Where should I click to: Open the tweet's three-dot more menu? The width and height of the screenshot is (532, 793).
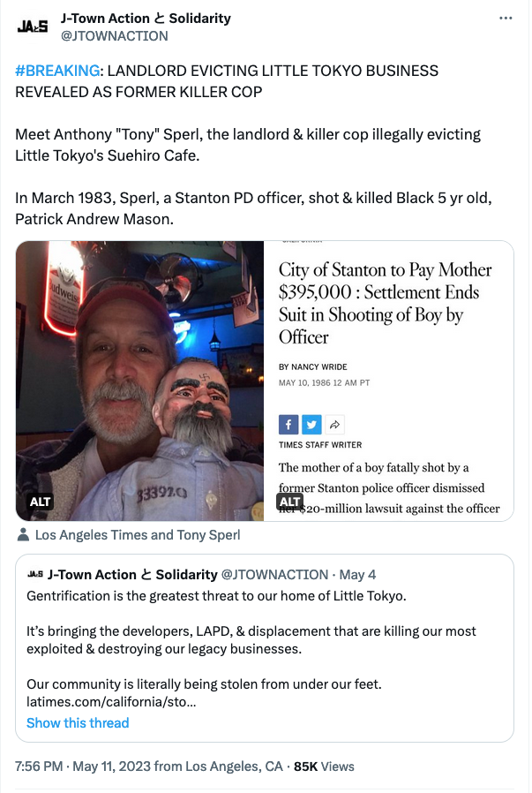[x=505, y=19]
